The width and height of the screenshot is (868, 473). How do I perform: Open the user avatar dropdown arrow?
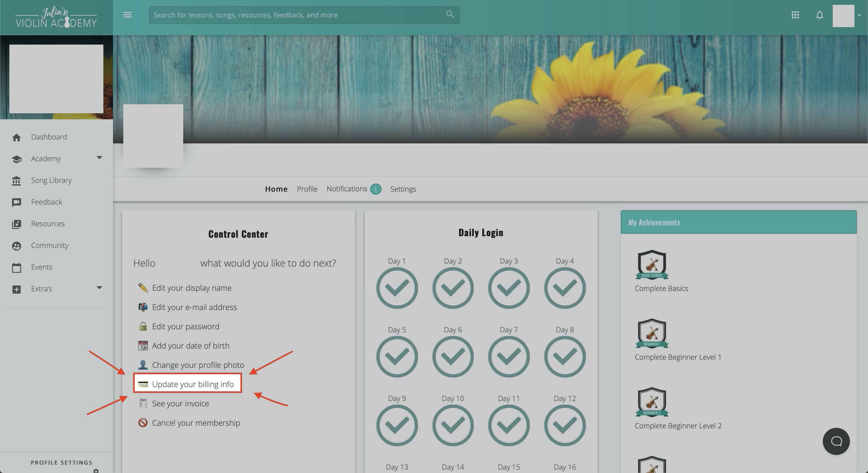859,15
